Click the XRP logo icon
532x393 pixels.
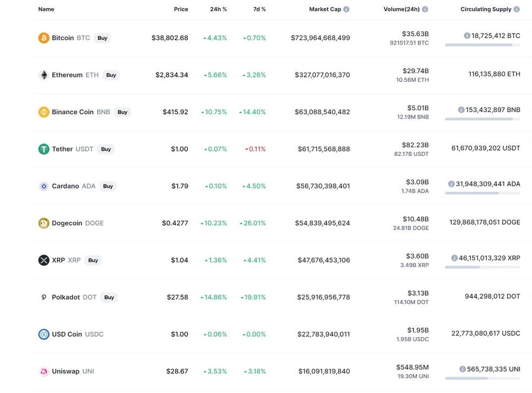coord(43,260)
